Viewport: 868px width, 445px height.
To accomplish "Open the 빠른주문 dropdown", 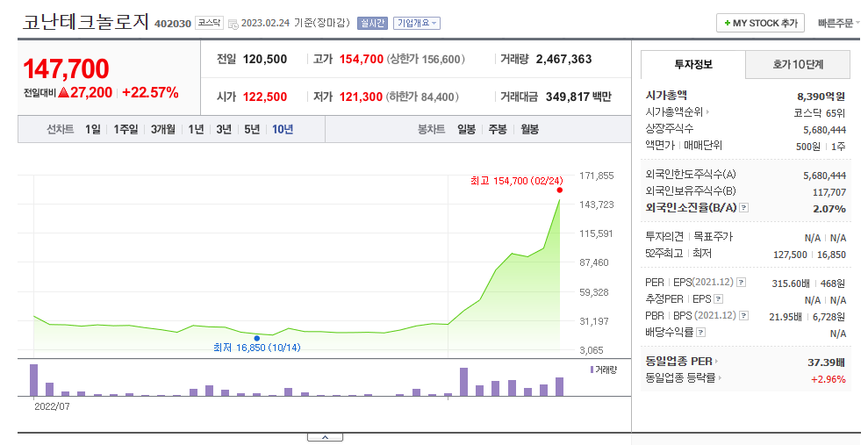I will (838, 23).
